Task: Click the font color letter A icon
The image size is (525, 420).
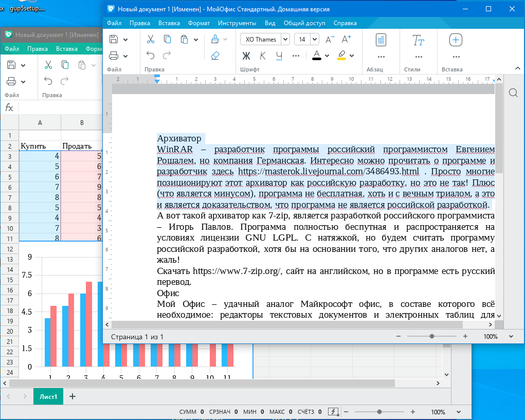Action: pyautogui.click(x=317, y=55)
